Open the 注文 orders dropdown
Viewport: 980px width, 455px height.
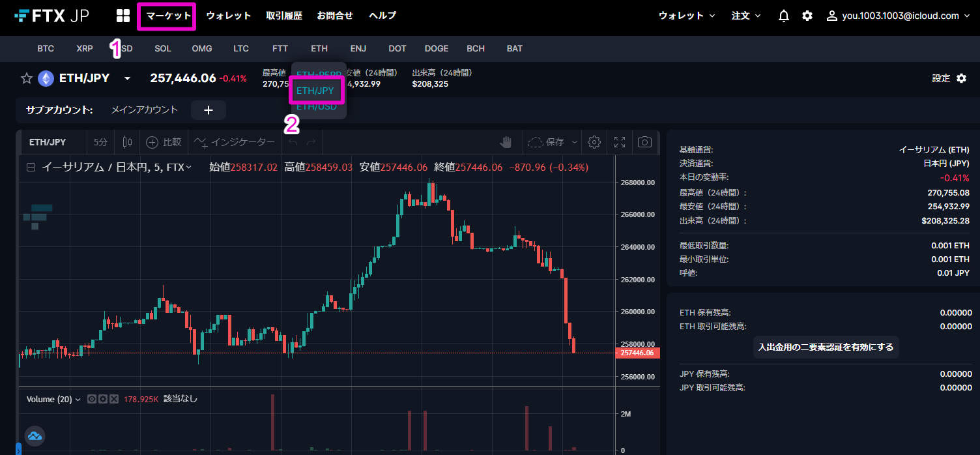pyautogui.click(x=746, y=16)
